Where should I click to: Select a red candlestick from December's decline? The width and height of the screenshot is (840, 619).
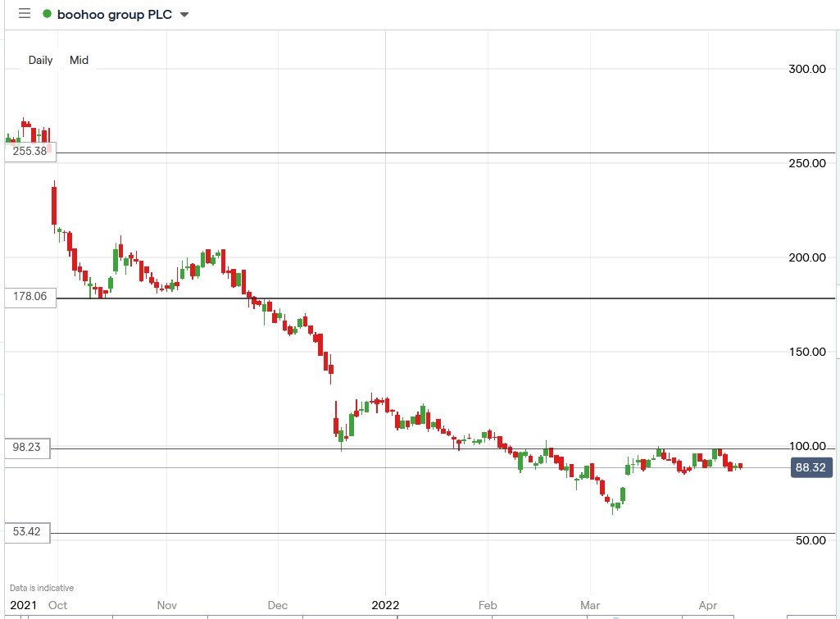tap(320, 344)
